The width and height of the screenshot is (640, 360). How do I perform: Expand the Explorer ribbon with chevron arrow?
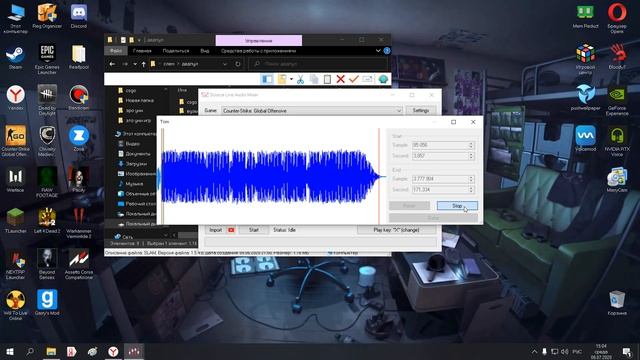tap(378, 51)
